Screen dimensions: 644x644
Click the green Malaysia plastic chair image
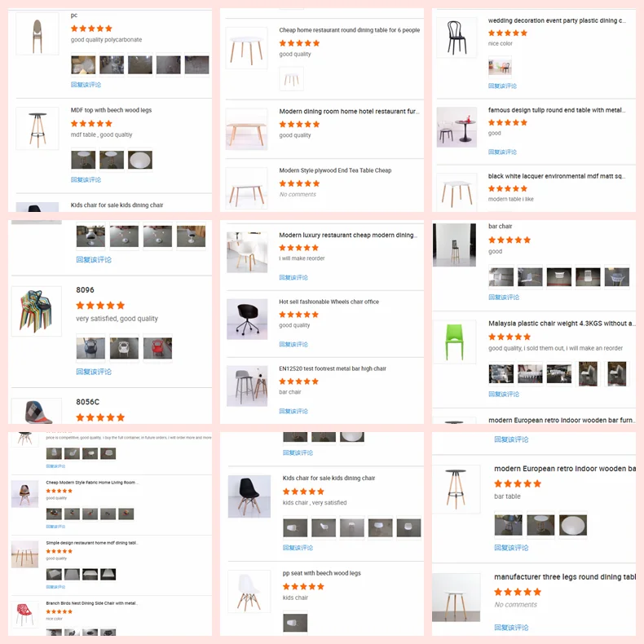click(x=454, y=342)
